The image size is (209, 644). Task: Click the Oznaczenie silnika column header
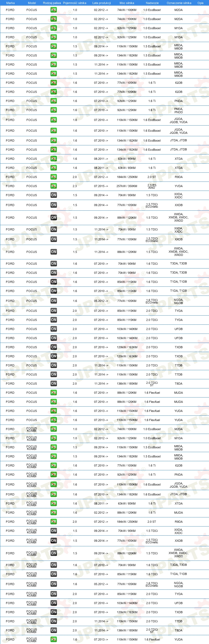pyautogui.click(x=179, y=3)
